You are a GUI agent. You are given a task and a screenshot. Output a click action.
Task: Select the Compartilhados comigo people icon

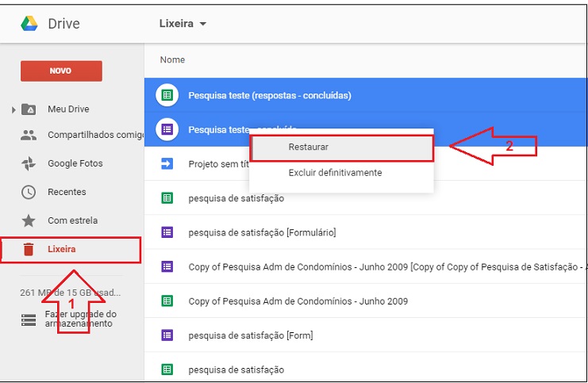pyautogui.click(x=29, y=136)
